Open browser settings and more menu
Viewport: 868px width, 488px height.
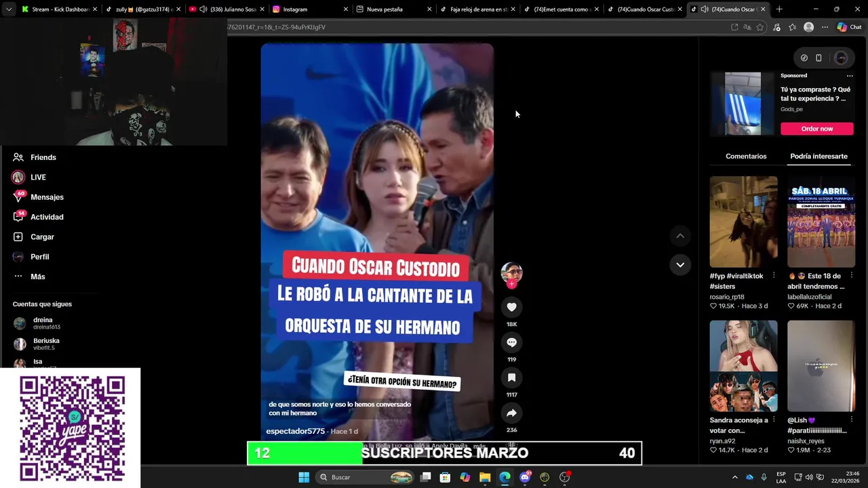(825, 27)
